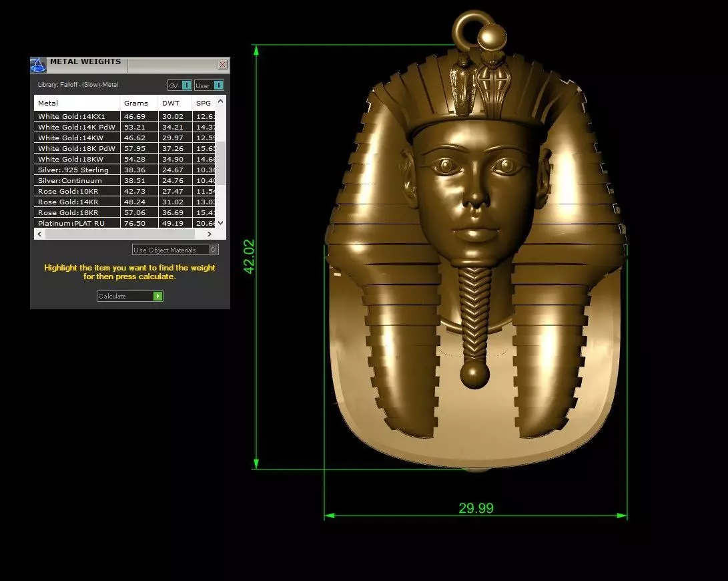728x581 pixels.
Task: Click the 24.67 DWT cell
Action: point(175,170)
